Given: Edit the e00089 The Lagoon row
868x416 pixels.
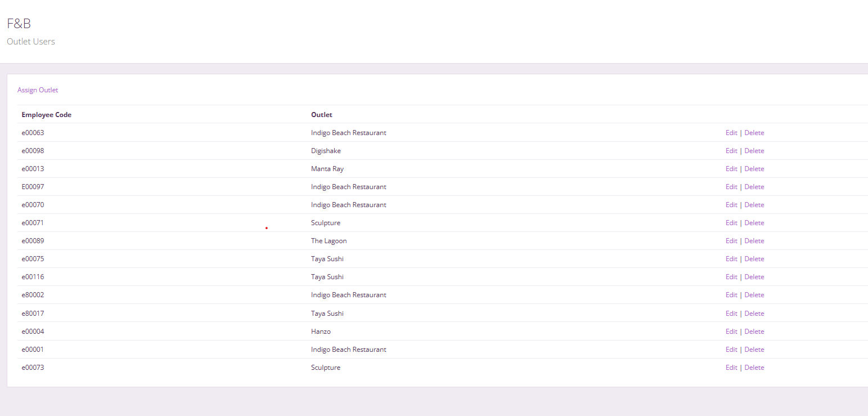Looking at the screenshot, I should [x=731, y=241].
